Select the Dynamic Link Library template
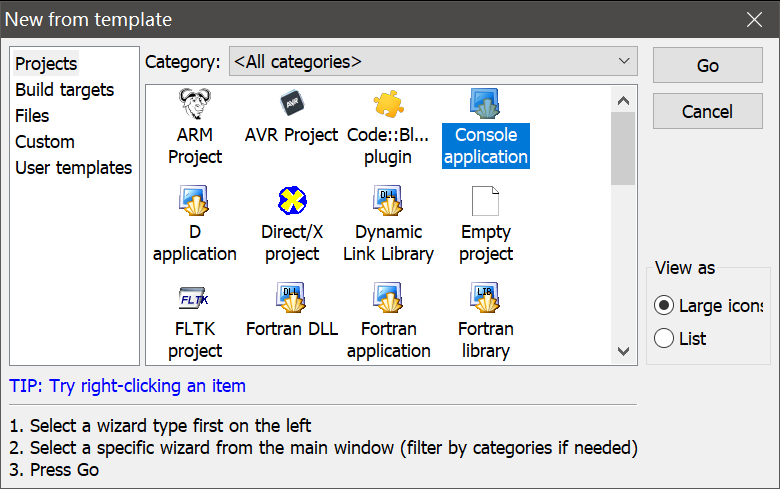The height and width of the screenshot is (489, 780). pyautogui.click(x=388, y=201)
